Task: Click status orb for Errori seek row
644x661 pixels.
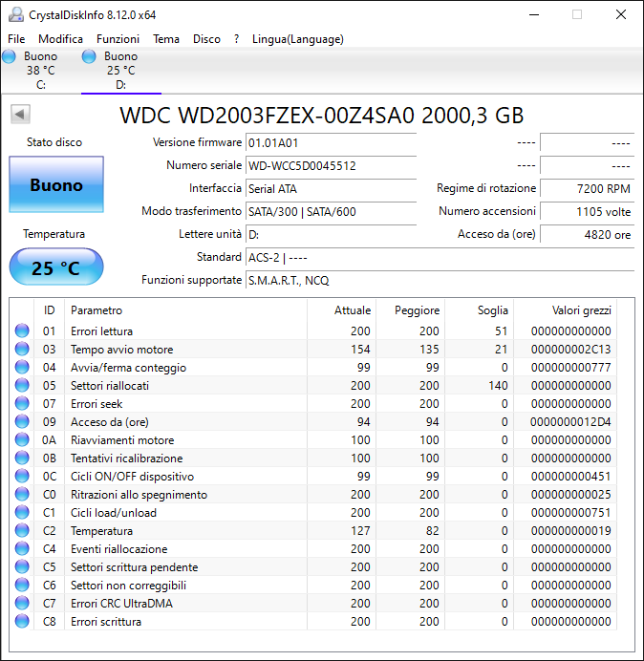Action: coord(22,403)
